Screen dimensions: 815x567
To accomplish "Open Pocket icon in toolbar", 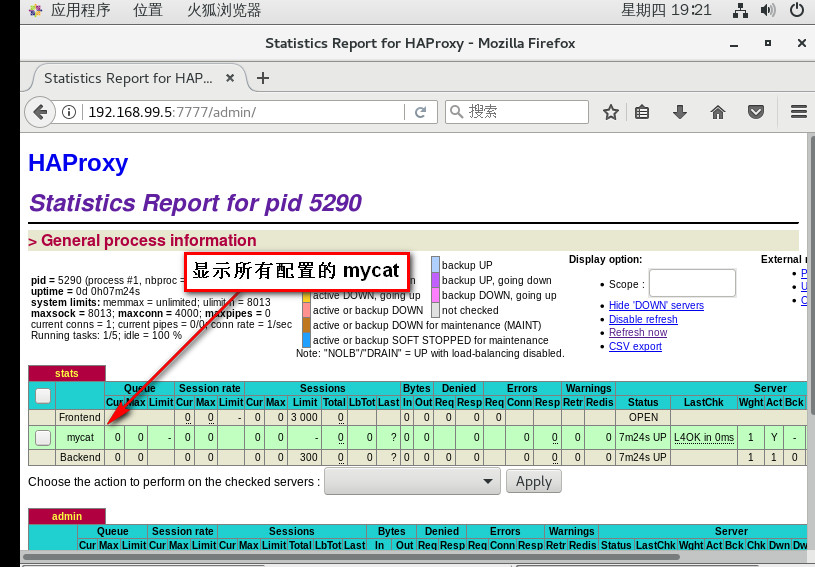I will tap(756, 112).
